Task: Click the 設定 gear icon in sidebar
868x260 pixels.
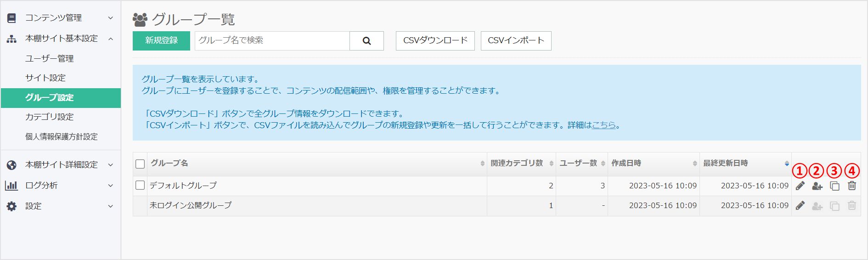Action: pyautogui.click(x=11, y=206)
